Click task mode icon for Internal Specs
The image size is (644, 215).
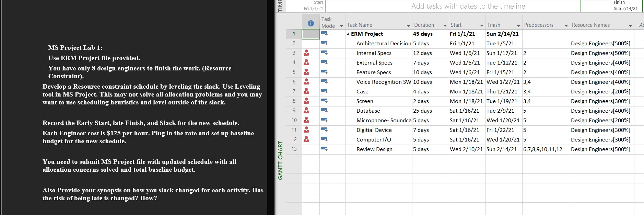pos(324,53)
